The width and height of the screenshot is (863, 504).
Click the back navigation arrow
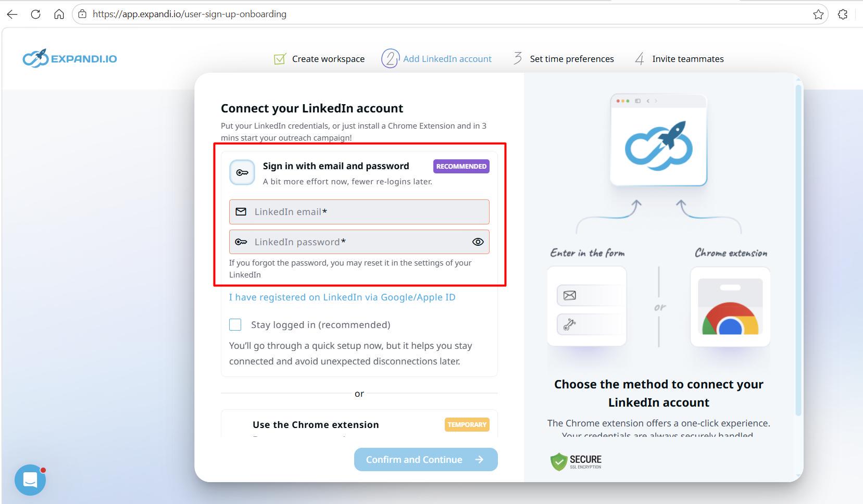pyautogui.click(x=12, y=14)
